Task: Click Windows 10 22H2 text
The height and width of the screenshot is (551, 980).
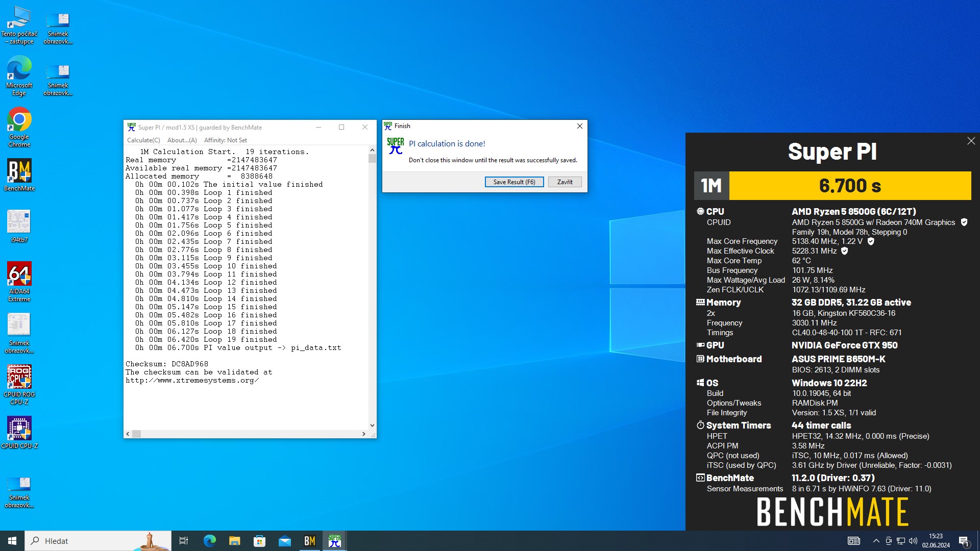Action: [x=829, y=383]
